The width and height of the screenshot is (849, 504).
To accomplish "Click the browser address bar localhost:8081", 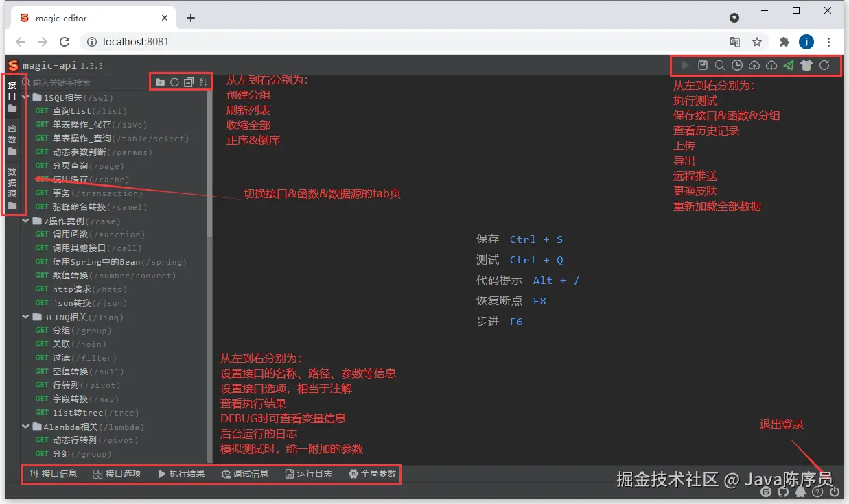I will pyautogui.click(x=402, y=42).
